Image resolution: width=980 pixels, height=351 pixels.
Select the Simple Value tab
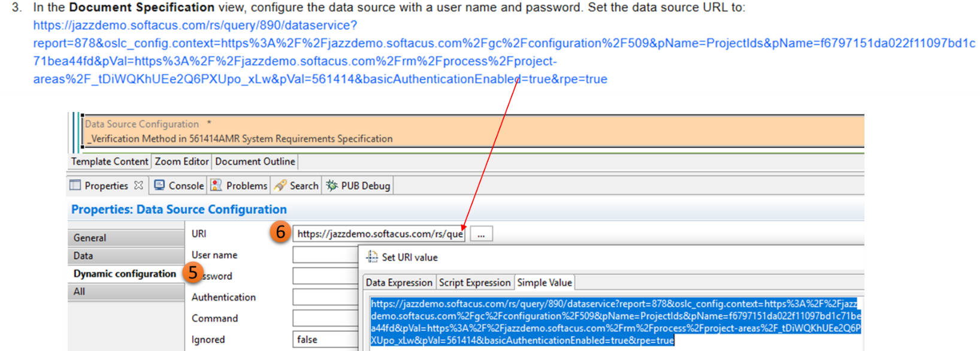pyautogui.click(x=545, y=283)
